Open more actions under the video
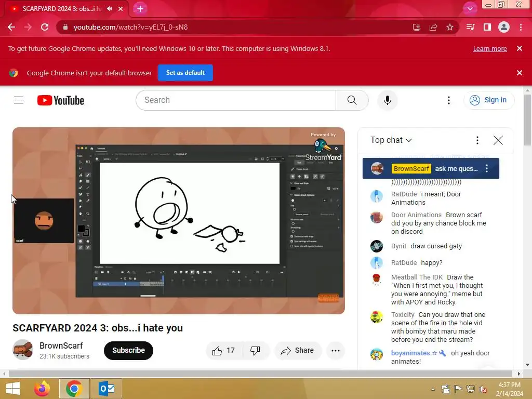The width and height of the screenshot is (532, 399). pos(336,351)
